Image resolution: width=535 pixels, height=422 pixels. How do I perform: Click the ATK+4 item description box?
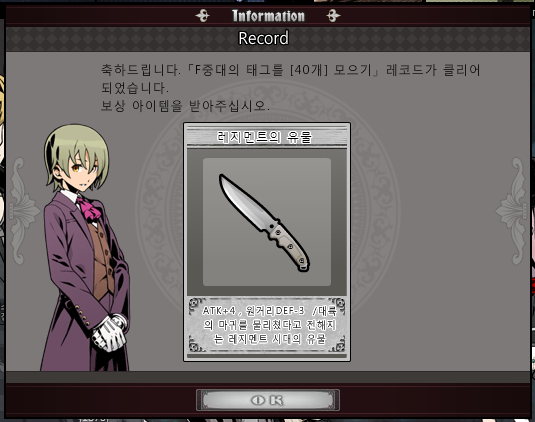267,325
